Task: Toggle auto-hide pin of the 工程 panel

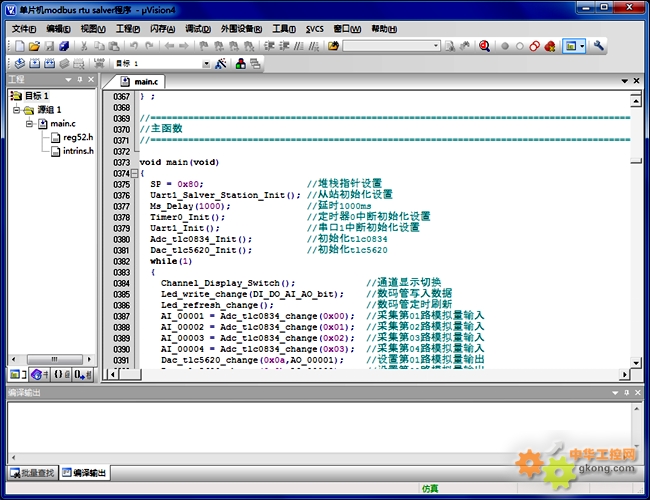Action: click(x=80, y=80)
